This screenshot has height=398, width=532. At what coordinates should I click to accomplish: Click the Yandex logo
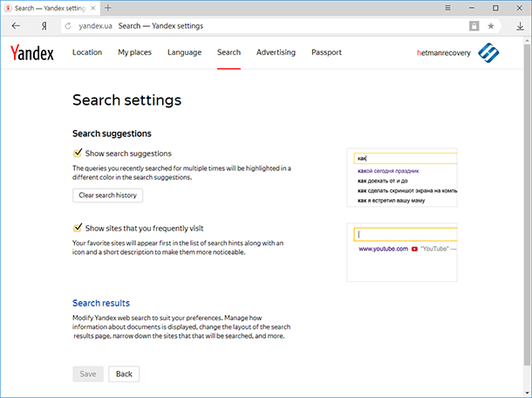pyautogui.click(x=32, y=52)
